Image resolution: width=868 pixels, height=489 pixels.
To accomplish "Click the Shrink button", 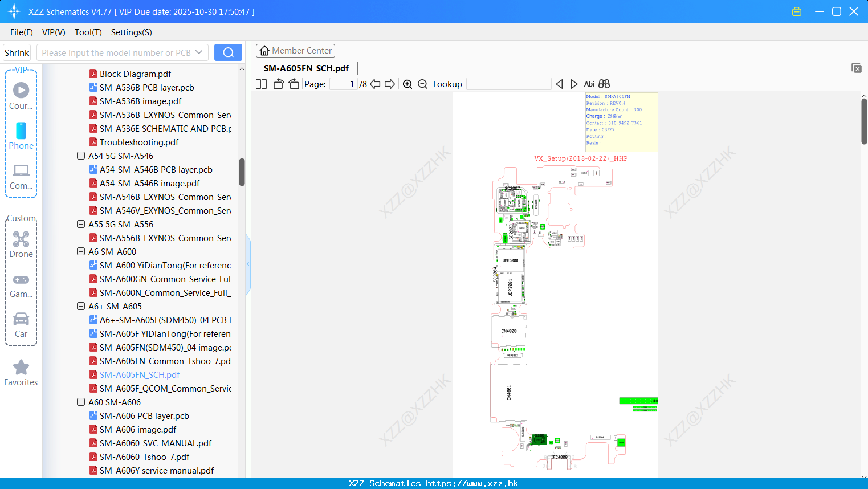I will 17,52.
